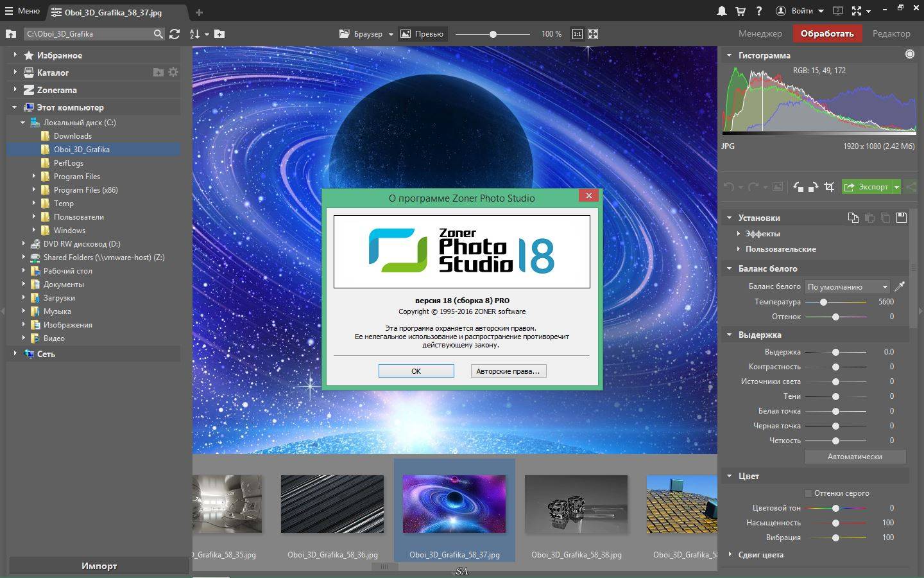
Task: Click Авторские права button
Action: tap(508, 371)
